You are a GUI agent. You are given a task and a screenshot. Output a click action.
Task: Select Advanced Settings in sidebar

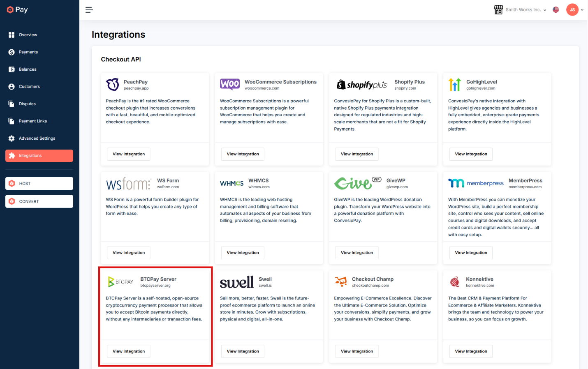pos(37,138)
